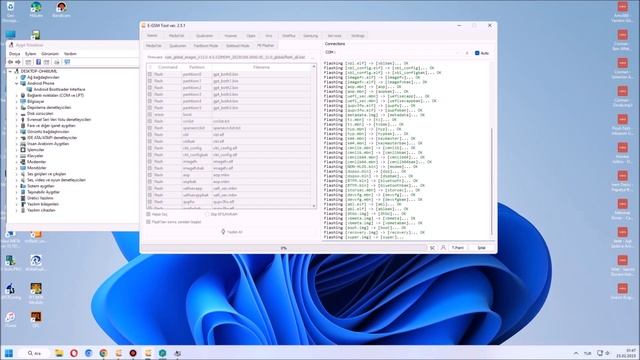Click DESKTOP computer root icon in tree
This screenshot has height=360, width=640.
17,71
